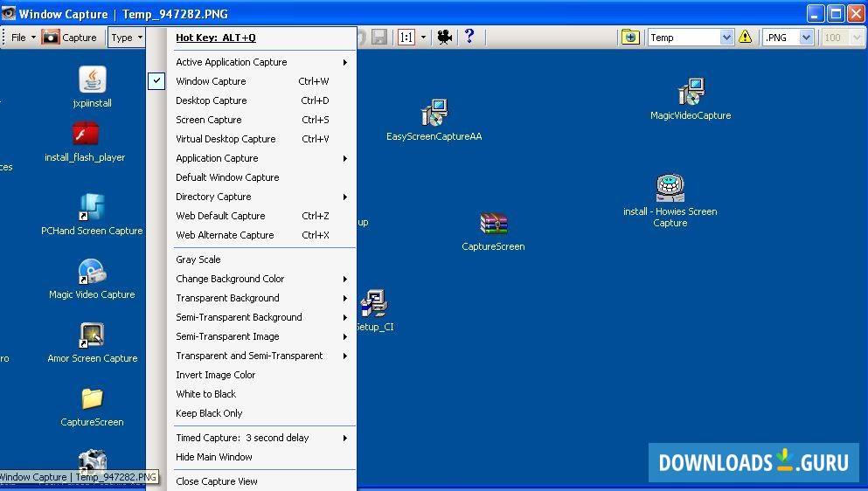Select Desktop Capture
Image resolution: width=868 pixels, height=491 pixels.
(262, 100)
